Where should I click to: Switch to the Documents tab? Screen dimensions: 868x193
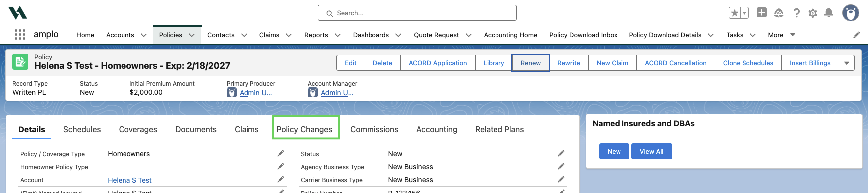pyautogui.click(x=196, y=129)
